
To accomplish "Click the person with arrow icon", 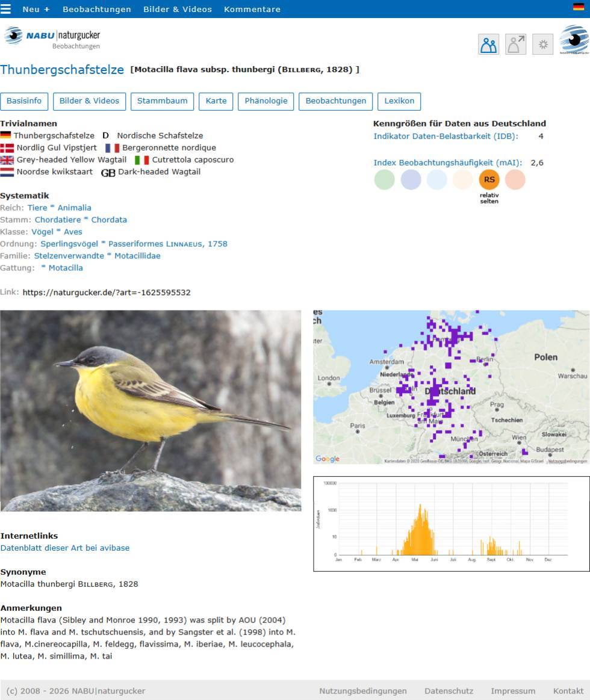I will (515, 44).
